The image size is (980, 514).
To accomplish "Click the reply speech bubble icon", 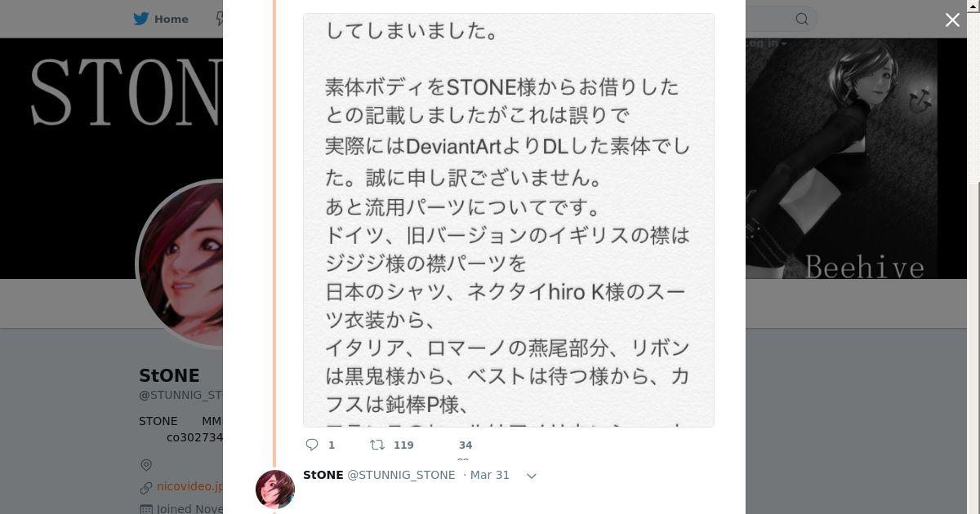I will pos(312,445).
